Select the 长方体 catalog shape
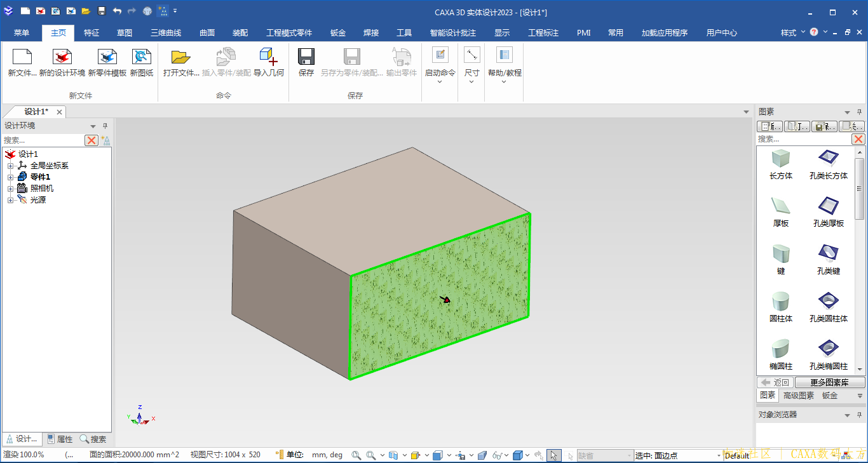 tap(781, 164)
